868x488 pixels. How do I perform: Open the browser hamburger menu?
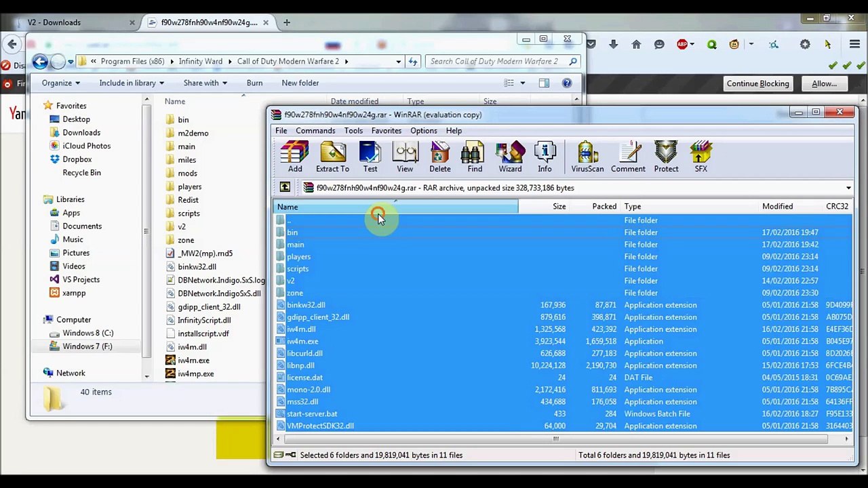(854, 45)
